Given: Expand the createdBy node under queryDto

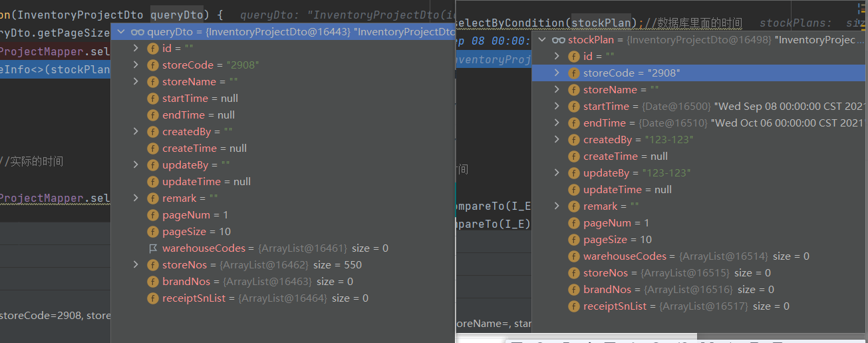Looking at the screenshot, I should coord(136,132).
